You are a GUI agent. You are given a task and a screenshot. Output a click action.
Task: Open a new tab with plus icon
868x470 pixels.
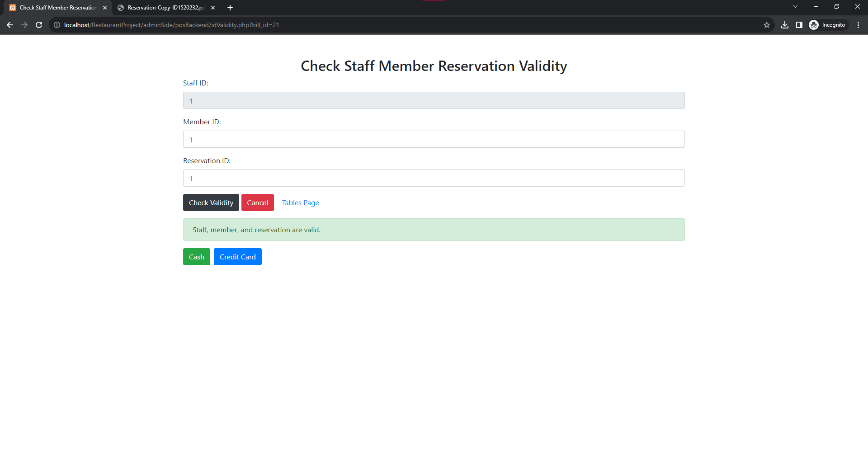[x=230, y=8]
